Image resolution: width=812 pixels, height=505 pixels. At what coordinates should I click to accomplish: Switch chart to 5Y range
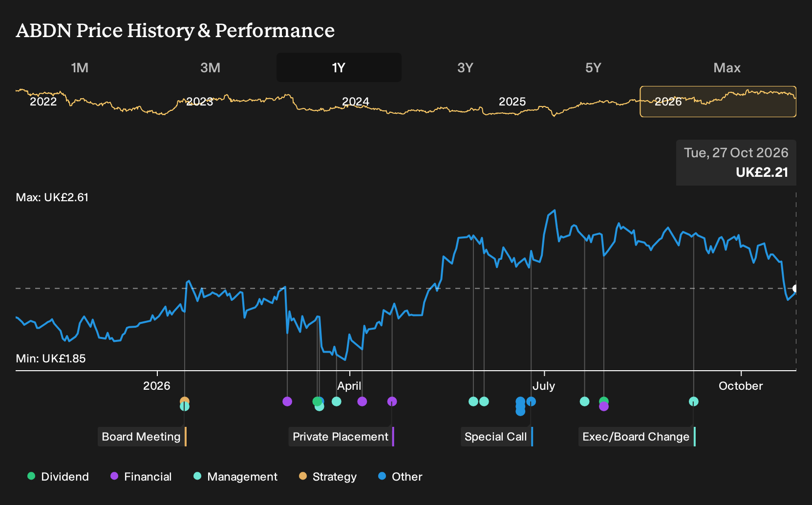point(593,67)
